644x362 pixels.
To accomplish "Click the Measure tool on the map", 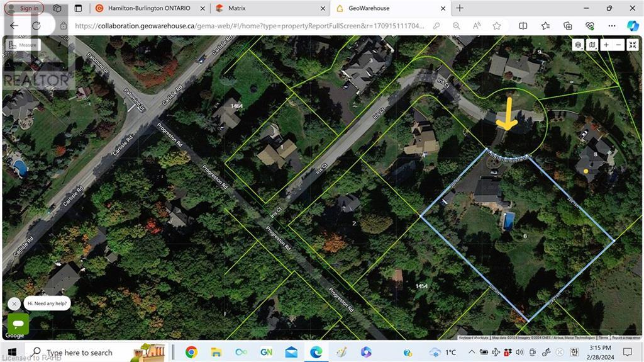I will coord(23,45).
